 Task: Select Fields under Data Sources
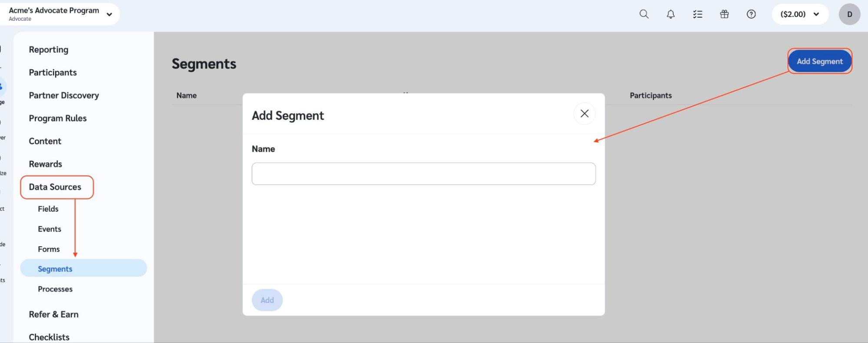48,209
